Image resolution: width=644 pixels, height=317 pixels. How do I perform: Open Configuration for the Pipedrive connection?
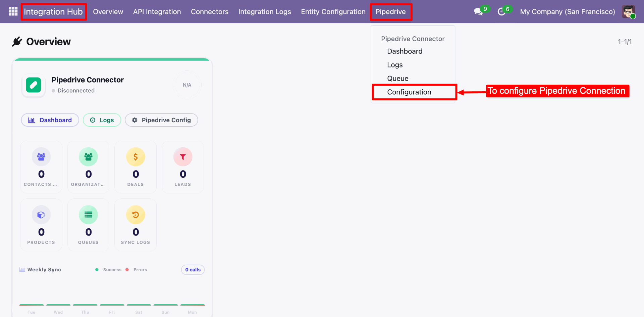tap(409, 92)
